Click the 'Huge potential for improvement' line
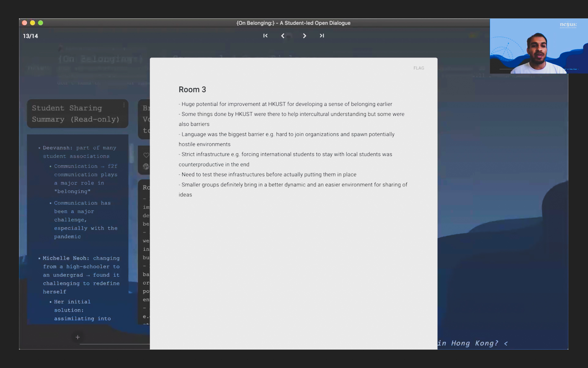The width and height of the screenshot is (588, 368). tap(285, 104)
